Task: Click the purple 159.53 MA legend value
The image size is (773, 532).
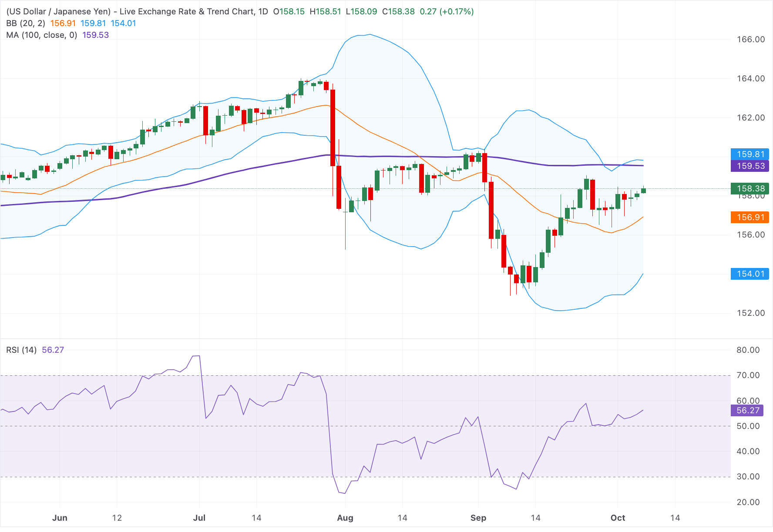Action: click(x=96, y=35)
